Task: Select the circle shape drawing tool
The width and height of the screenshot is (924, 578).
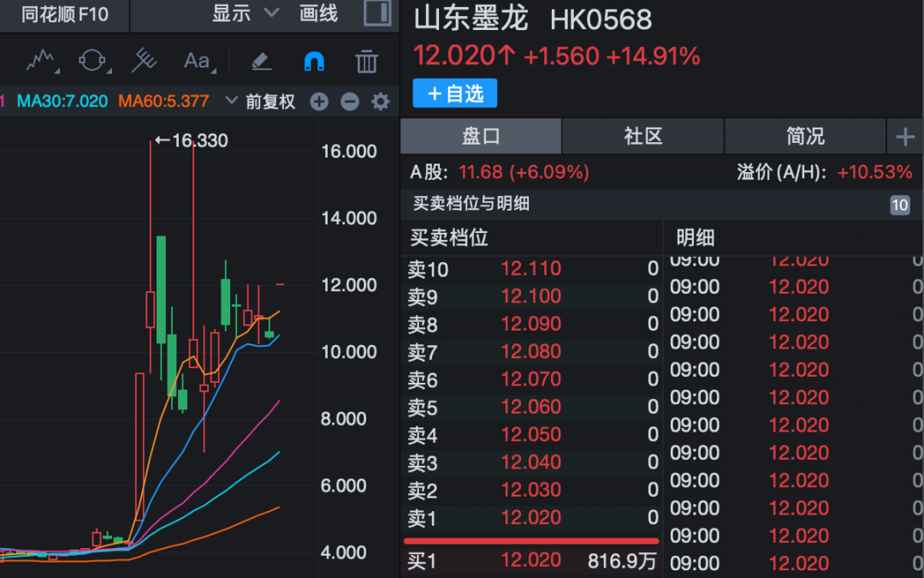Action: [92, 61]
